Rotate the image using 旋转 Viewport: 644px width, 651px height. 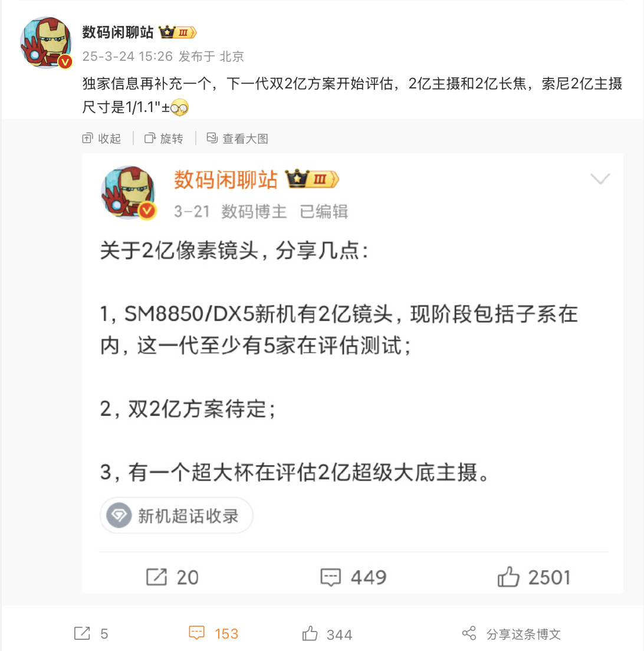tap(164, 138)
